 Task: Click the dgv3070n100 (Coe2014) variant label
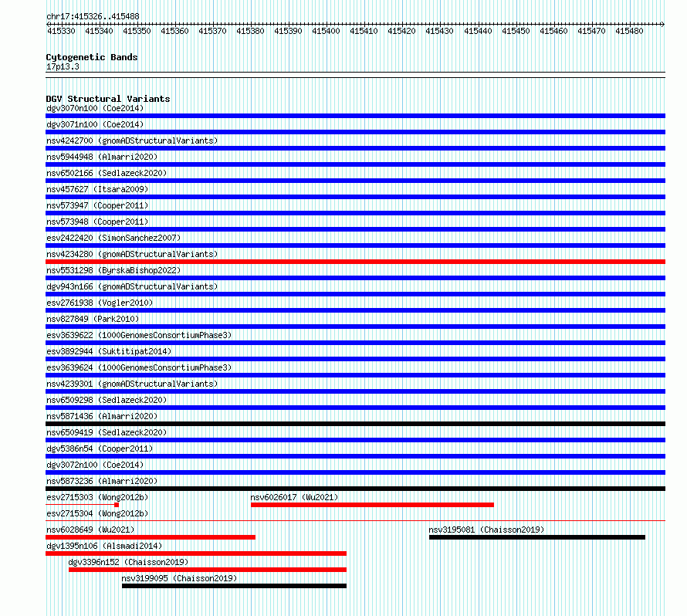pyautogui.click(x=95, y=108)
